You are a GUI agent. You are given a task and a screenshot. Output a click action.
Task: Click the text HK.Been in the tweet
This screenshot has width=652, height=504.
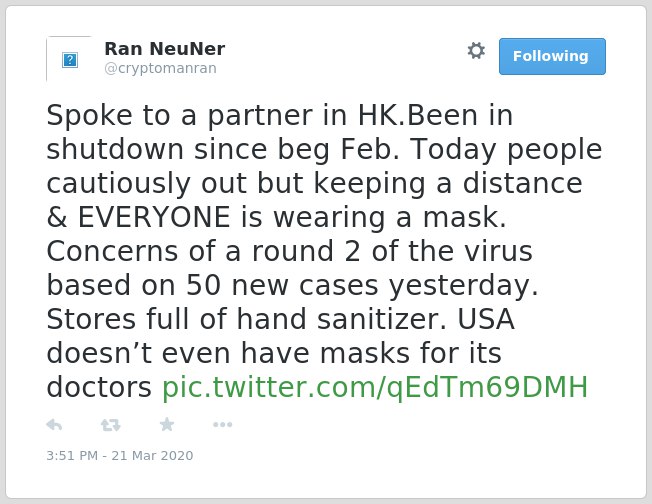417,115
